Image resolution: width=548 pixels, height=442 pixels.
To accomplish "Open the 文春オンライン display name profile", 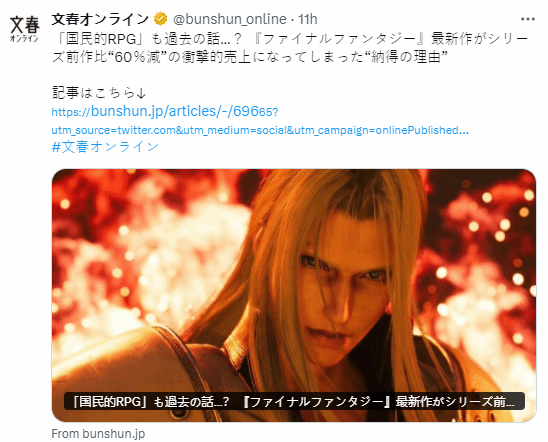I will (x=100, y=19).
